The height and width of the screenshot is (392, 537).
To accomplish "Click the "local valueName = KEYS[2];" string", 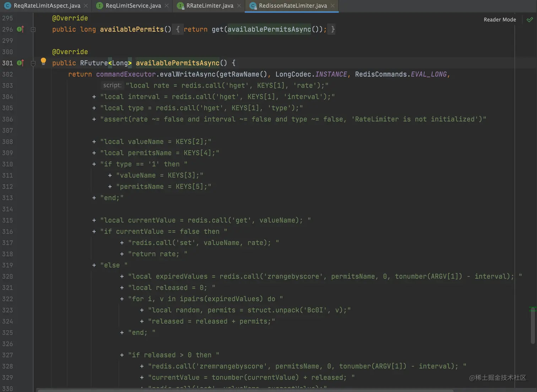I will tap(156, 142).
